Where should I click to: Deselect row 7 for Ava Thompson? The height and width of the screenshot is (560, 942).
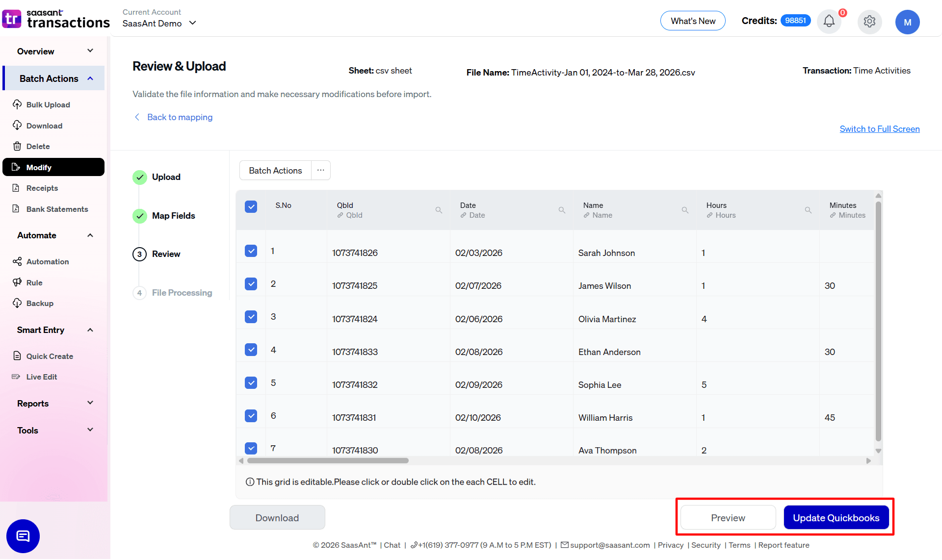pos(251,448)
